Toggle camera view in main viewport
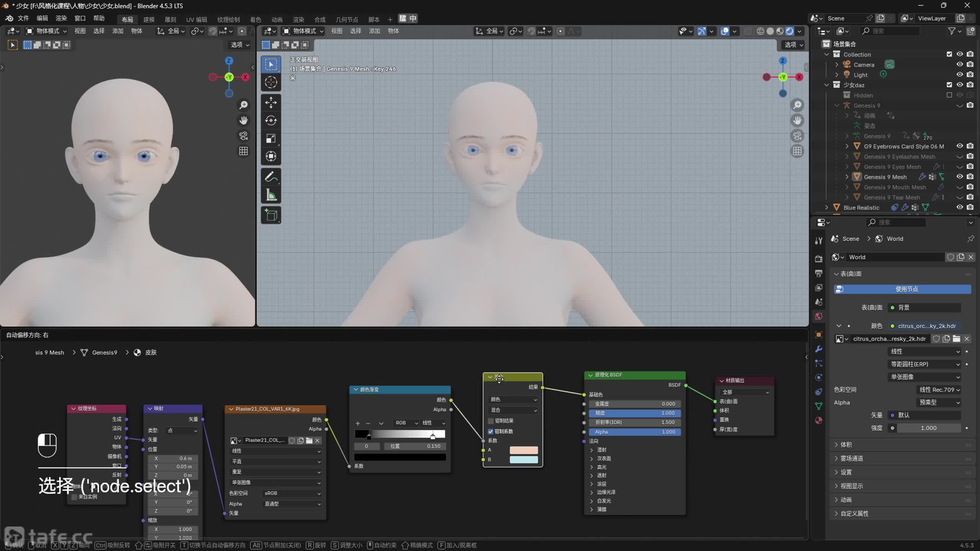This screenshot has width=980, height=551. [797, 136]
